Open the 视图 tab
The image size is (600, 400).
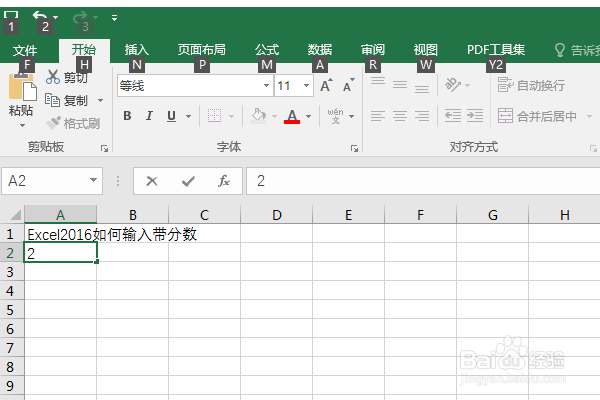426,49
